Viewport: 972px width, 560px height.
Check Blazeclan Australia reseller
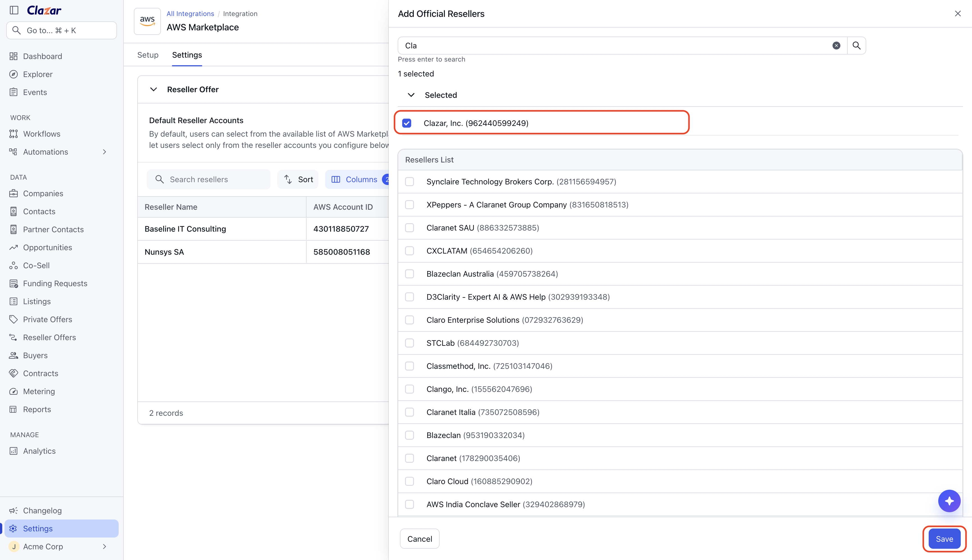point(409,274)
